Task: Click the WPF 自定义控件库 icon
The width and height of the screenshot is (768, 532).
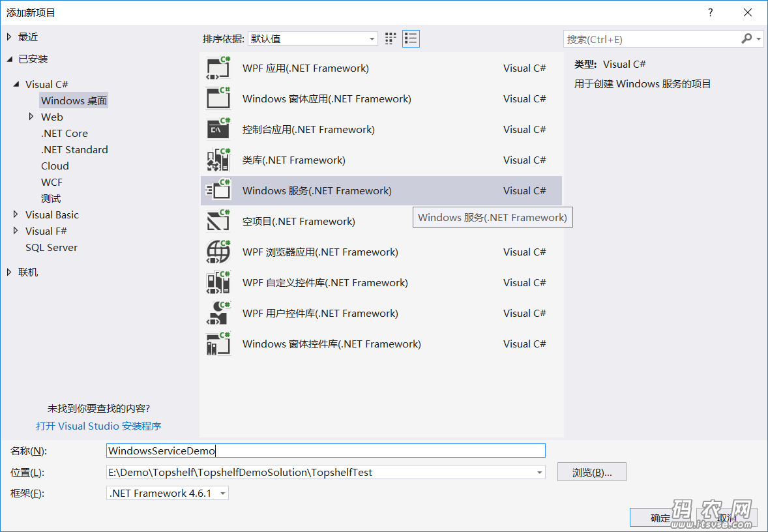Action: point(218,282)
